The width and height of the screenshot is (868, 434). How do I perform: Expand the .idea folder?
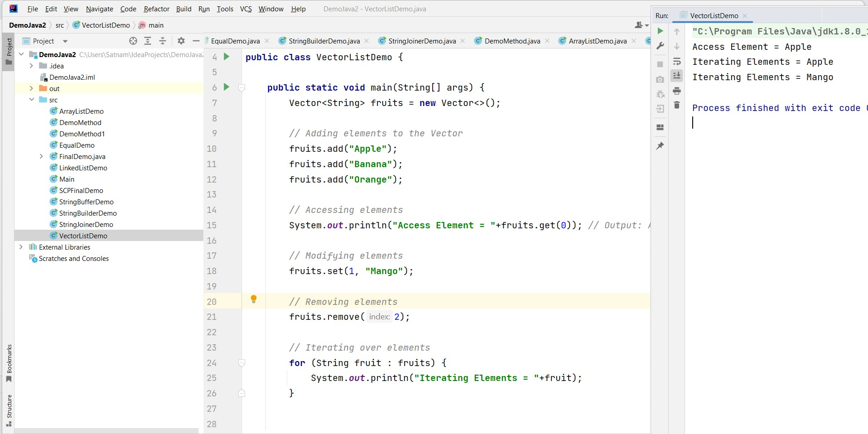pos(31,66)
